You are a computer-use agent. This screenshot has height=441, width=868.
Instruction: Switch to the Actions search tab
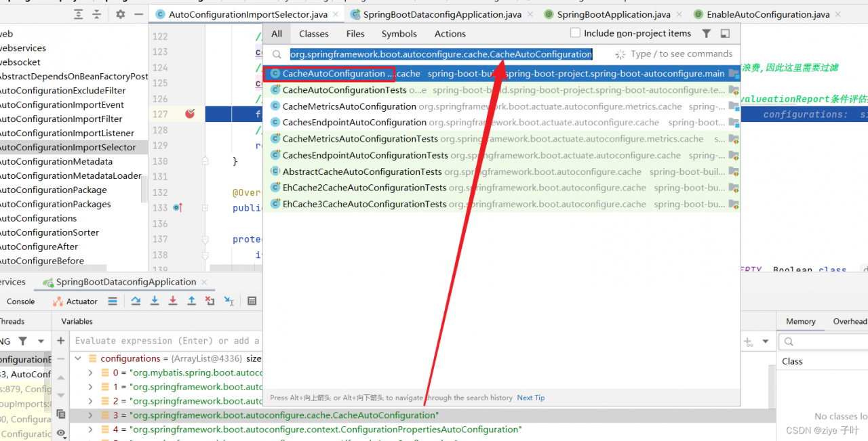(x=450, y=34)
